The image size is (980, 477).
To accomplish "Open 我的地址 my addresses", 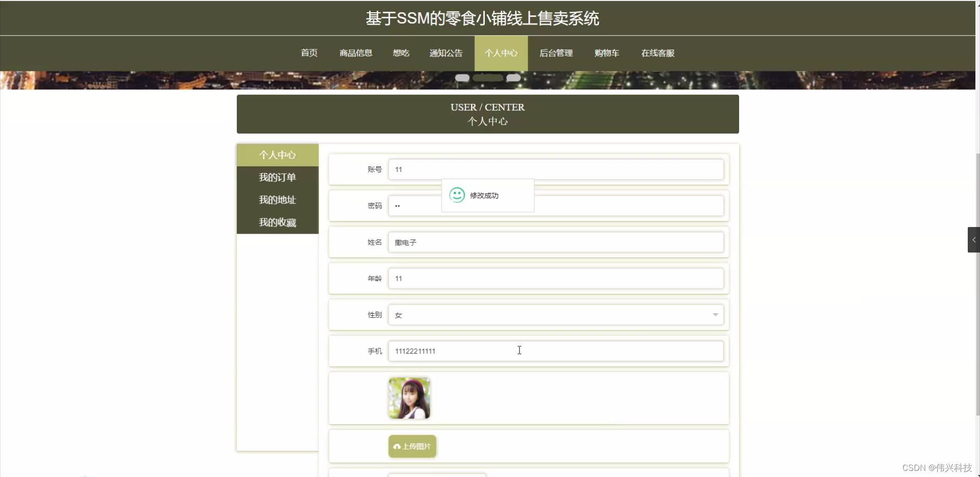I will (x=277, y=199).
